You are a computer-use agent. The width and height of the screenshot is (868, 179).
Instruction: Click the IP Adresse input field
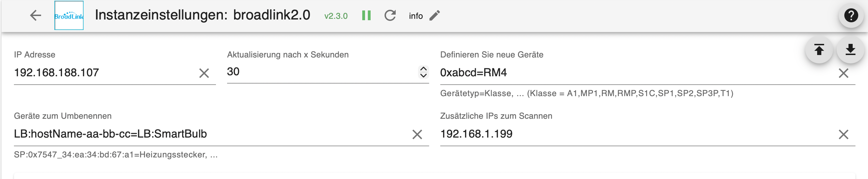[x=104, y=73]
